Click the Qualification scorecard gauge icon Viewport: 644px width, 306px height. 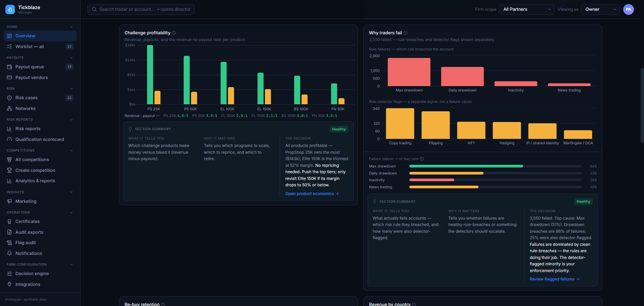point(9,139)
